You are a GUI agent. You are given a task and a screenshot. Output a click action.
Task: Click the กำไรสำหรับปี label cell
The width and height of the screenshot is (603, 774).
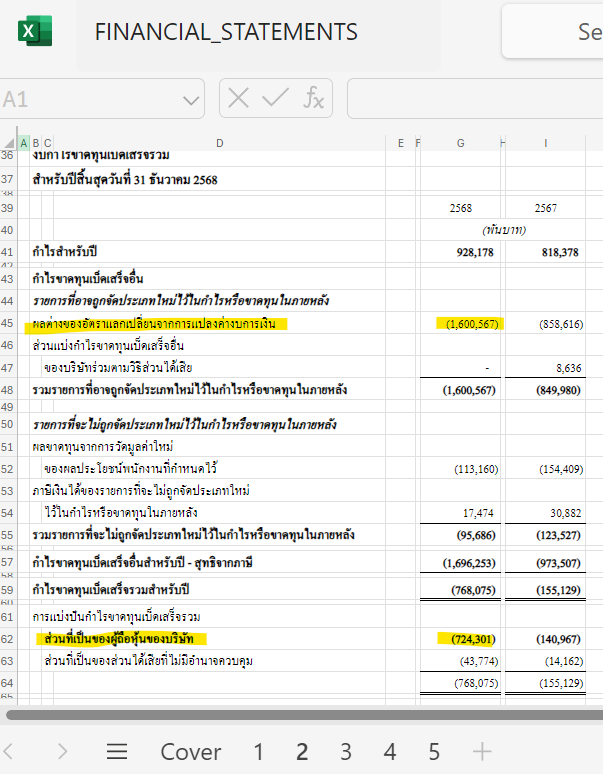click(x=65, y=252)
